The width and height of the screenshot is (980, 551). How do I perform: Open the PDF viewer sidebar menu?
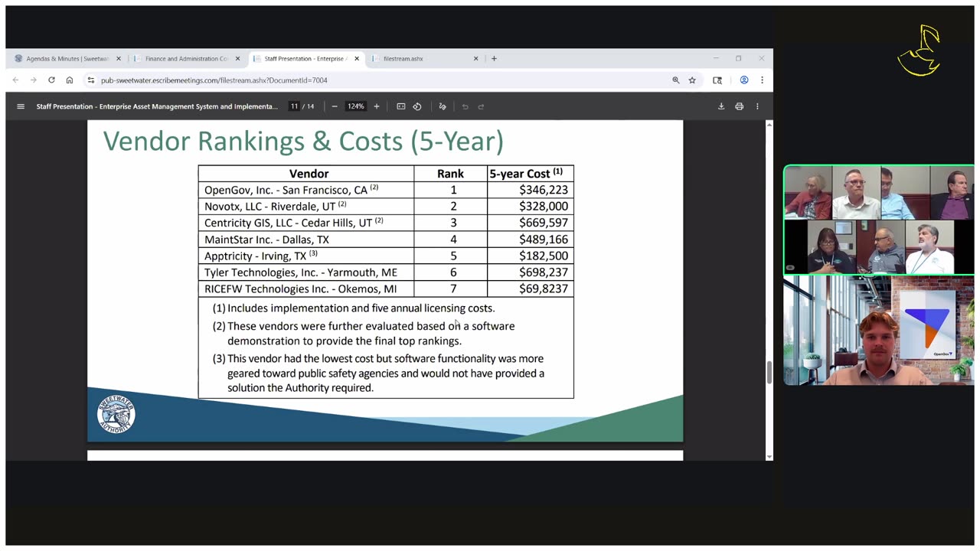[21, 106]
